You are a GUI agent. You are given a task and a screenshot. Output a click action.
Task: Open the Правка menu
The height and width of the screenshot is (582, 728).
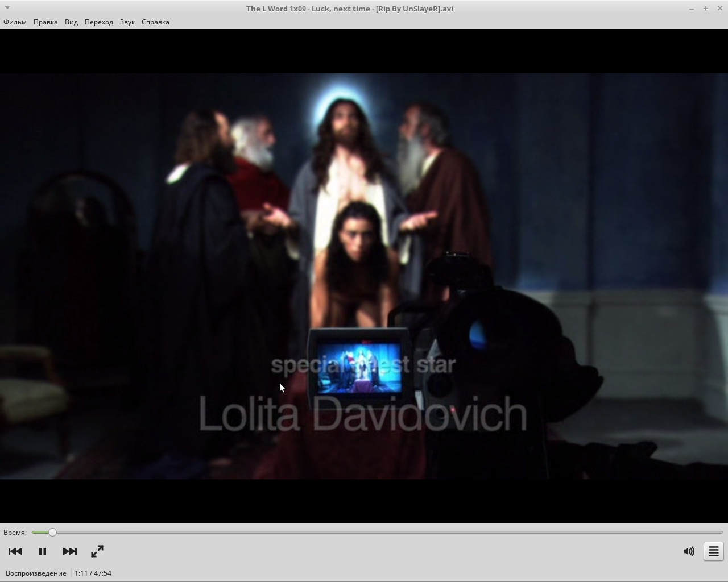point(45,22)
